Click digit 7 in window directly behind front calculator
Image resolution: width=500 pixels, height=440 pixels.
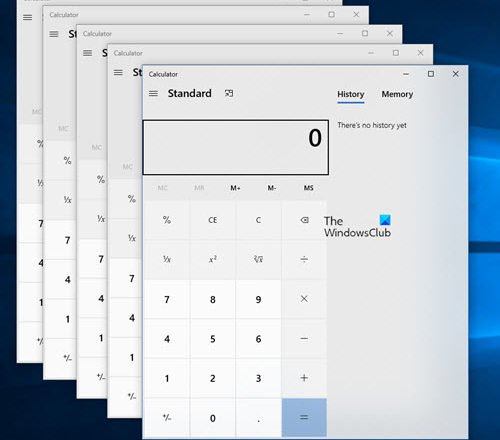click(x=132, y=278)
